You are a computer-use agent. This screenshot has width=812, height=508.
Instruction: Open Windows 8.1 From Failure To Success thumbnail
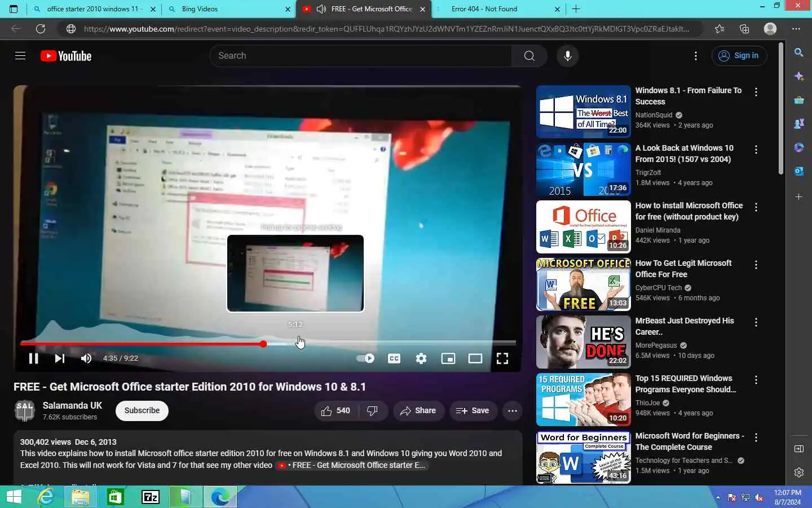[x=584, y=112]
